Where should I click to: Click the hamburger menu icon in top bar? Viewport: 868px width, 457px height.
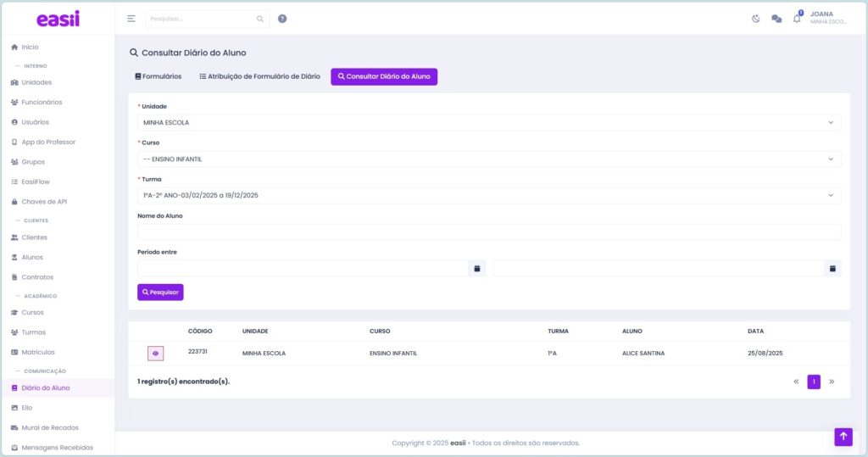131,19
